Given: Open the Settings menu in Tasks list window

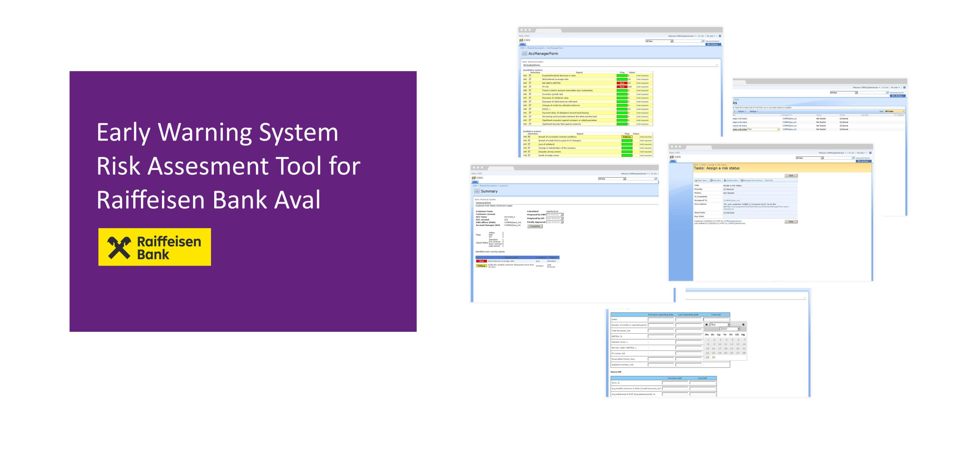Looking at the screenshot, I should point(754,111).
